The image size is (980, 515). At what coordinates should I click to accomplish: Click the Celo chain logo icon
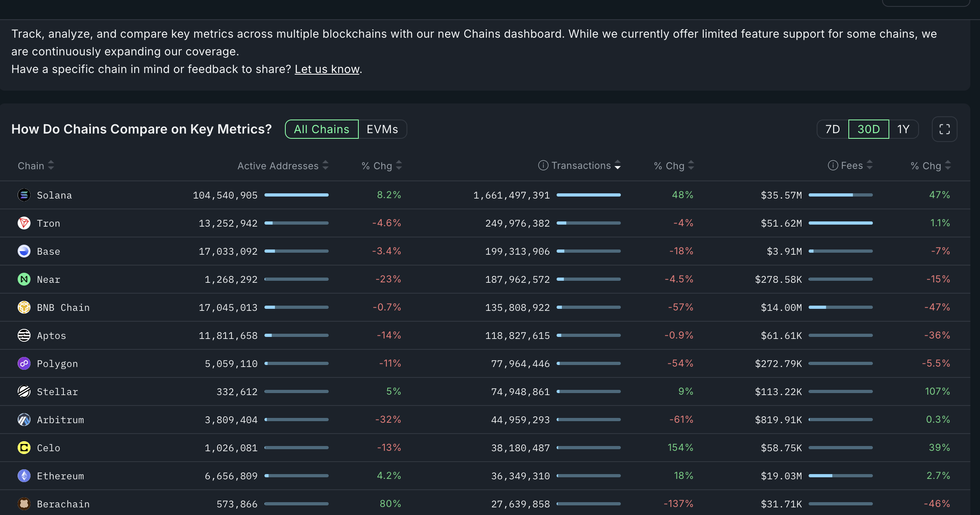pos(24,448)
